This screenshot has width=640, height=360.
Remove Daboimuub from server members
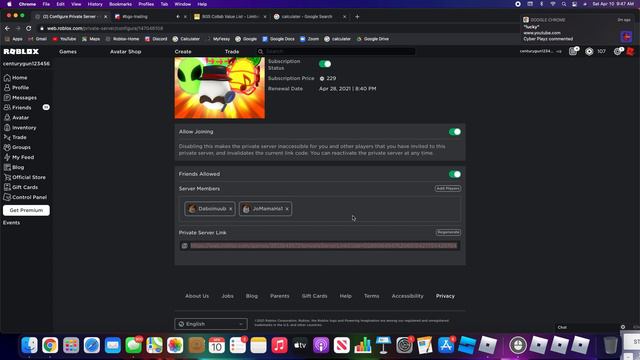[x=231, y=209]
